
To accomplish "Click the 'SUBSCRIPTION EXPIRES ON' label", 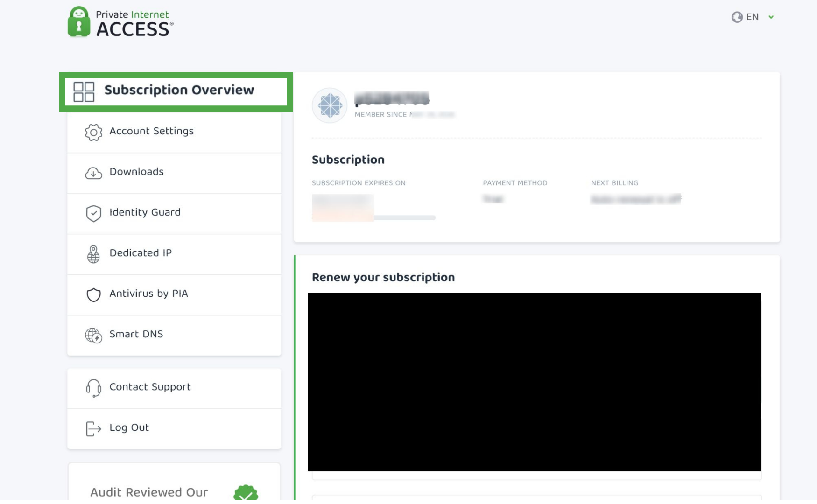I will point(359,183).
